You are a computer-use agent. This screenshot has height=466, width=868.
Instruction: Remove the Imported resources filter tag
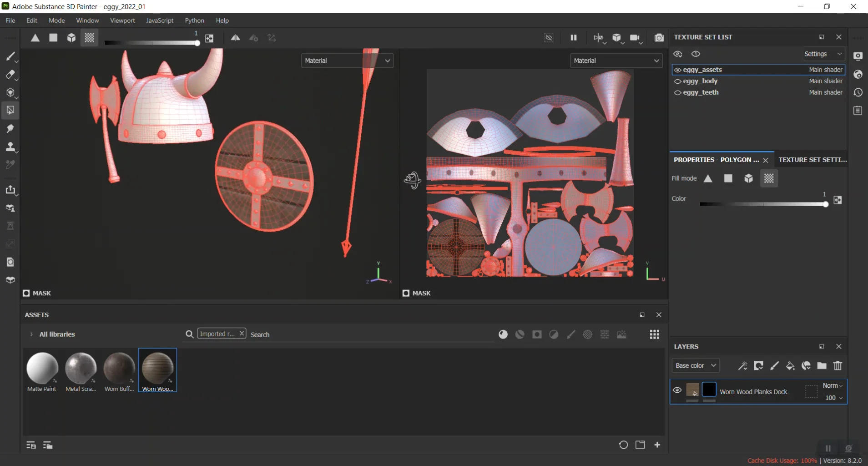(x=242, y=334)
